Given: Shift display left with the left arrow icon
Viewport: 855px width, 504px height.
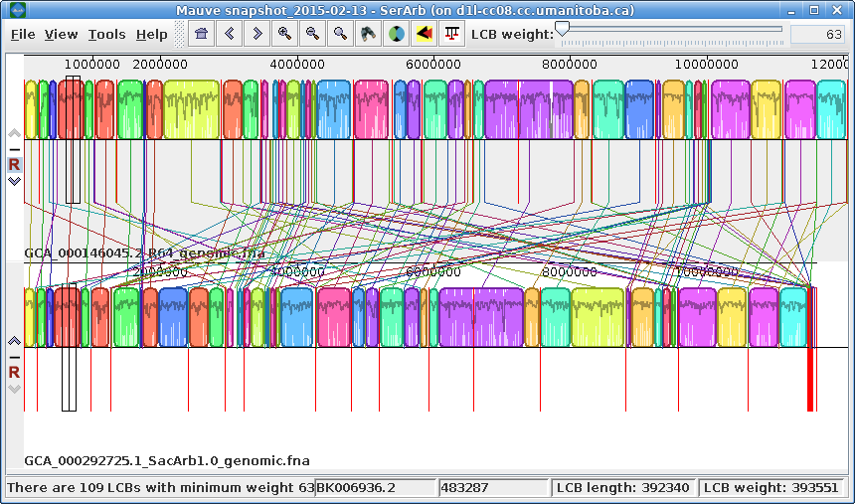Looking at the screenshot, I should [x=230, y=34].
